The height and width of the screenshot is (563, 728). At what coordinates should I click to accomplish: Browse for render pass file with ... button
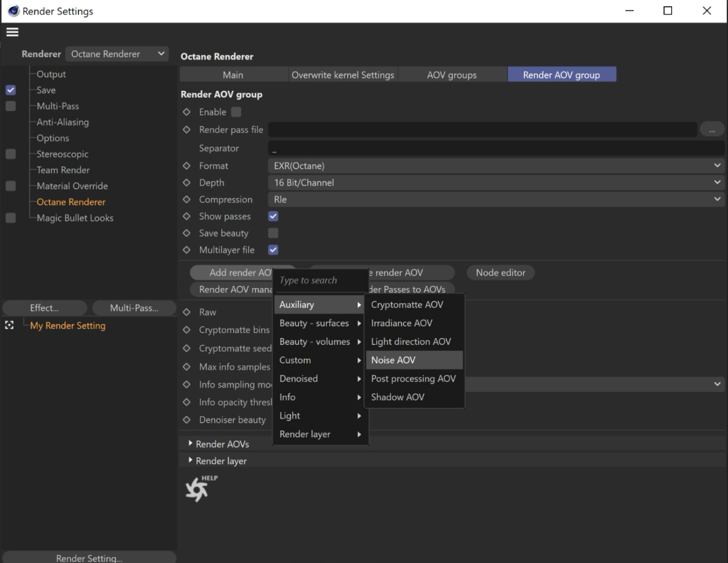tap(712, 130)
